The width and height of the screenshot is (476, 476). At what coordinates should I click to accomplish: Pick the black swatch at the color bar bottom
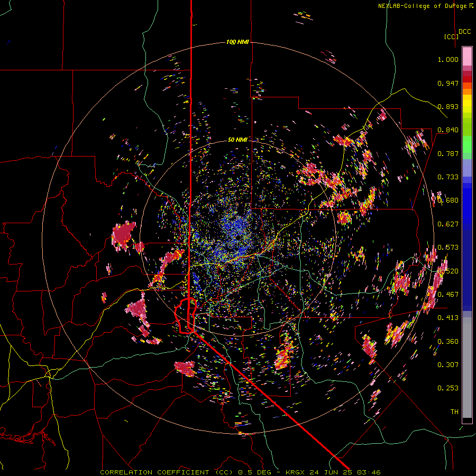[467, 420]
